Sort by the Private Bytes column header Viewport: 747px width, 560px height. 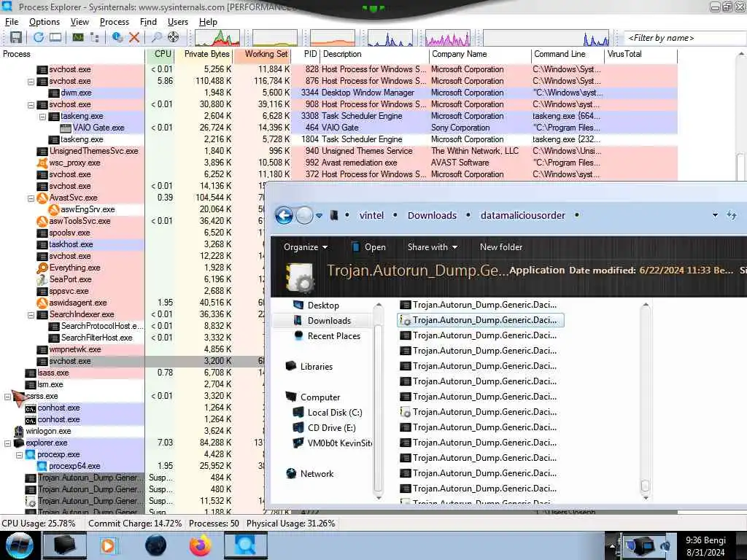pos(204,54)
